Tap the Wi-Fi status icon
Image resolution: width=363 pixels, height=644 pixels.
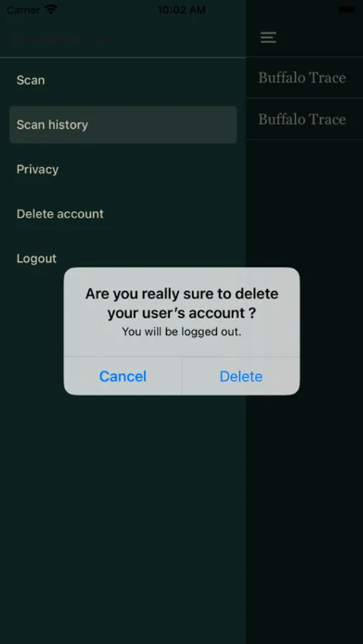[x=52, y=9]
